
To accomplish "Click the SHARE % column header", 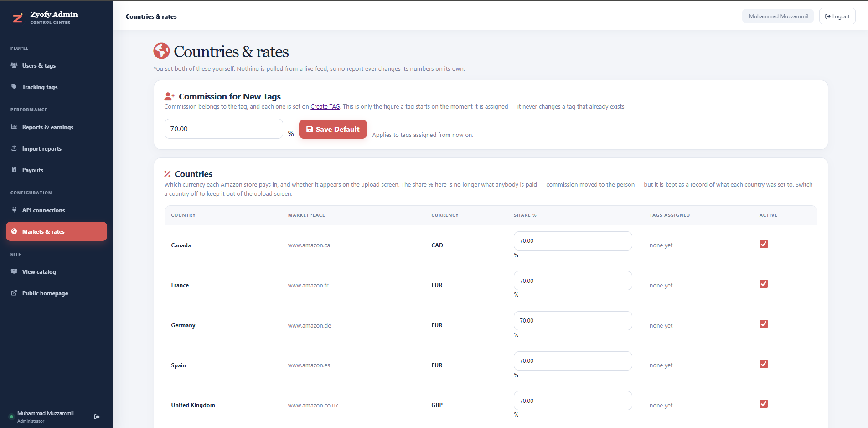I will 525,215.
